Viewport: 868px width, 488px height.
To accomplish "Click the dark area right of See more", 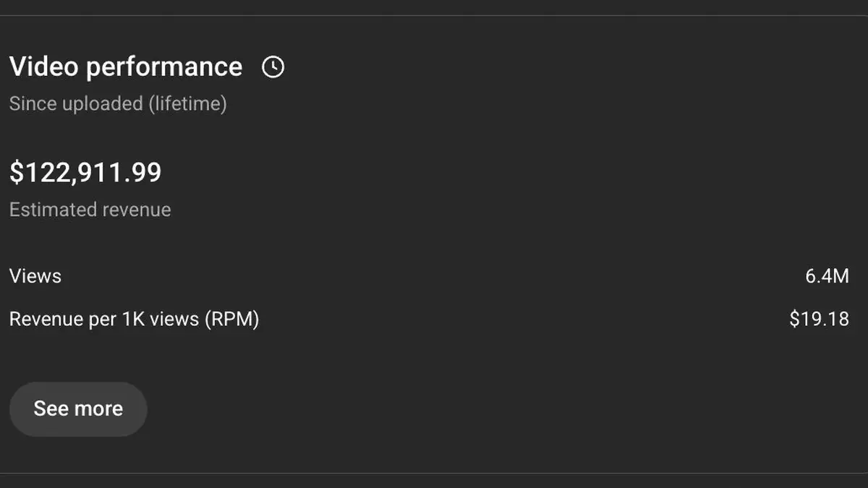I will pyautogui.click(x=434, y=409).
